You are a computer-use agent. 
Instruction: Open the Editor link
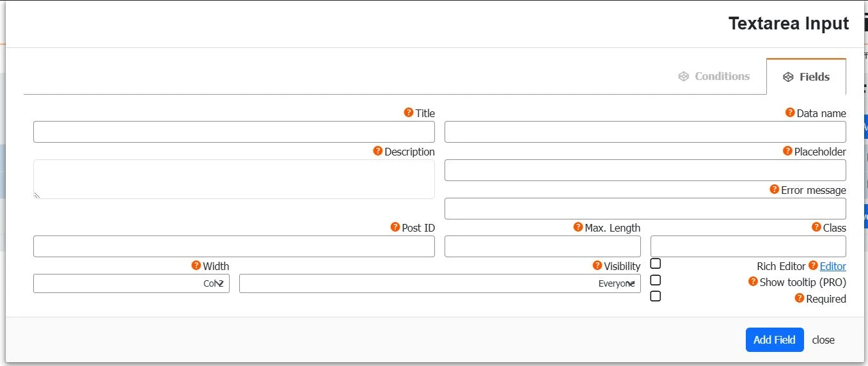pyautogui.click(x=833, y=266)
